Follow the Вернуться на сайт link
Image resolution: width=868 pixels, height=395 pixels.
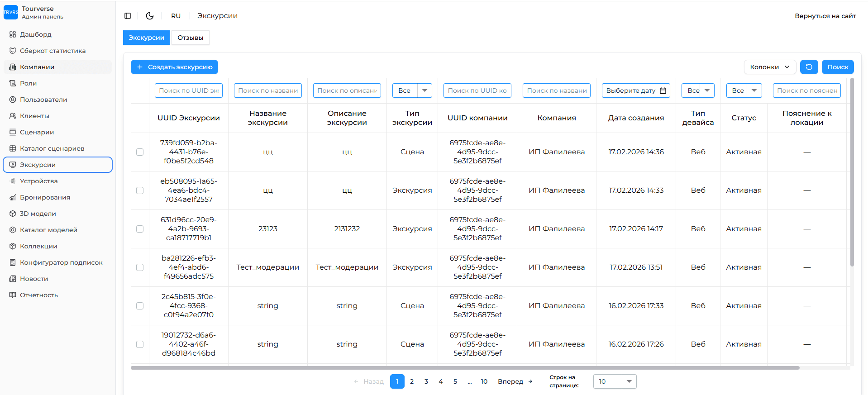click(825, 16)
